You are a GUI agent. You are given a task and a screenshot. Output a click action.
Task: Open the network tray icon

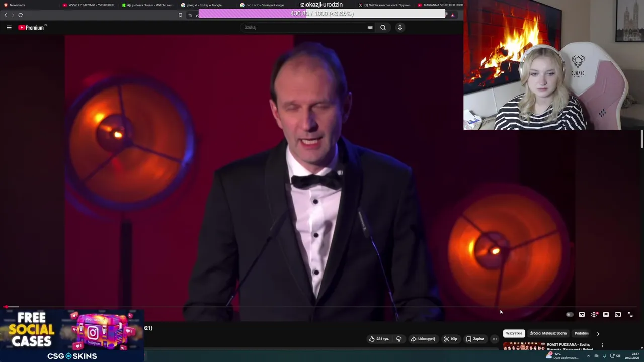[612, 356]
